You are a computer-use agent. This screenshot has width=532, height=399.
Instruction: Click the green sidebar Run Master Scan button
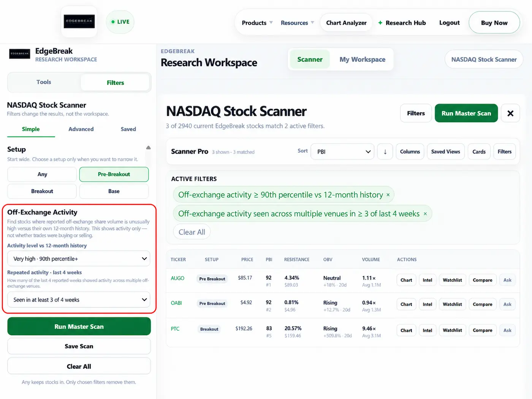(x=79, y=326)
